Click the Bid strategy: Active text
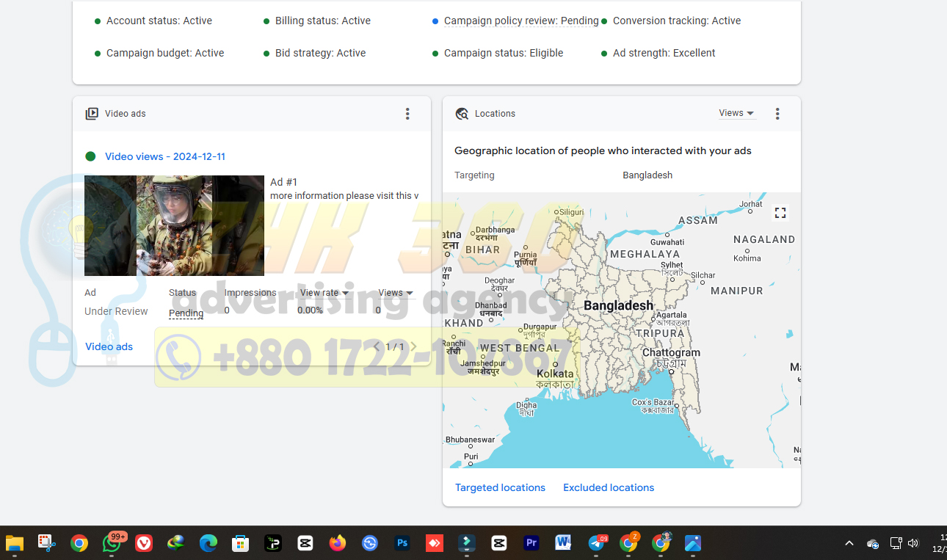947x560 pixels. coord(320,53)
